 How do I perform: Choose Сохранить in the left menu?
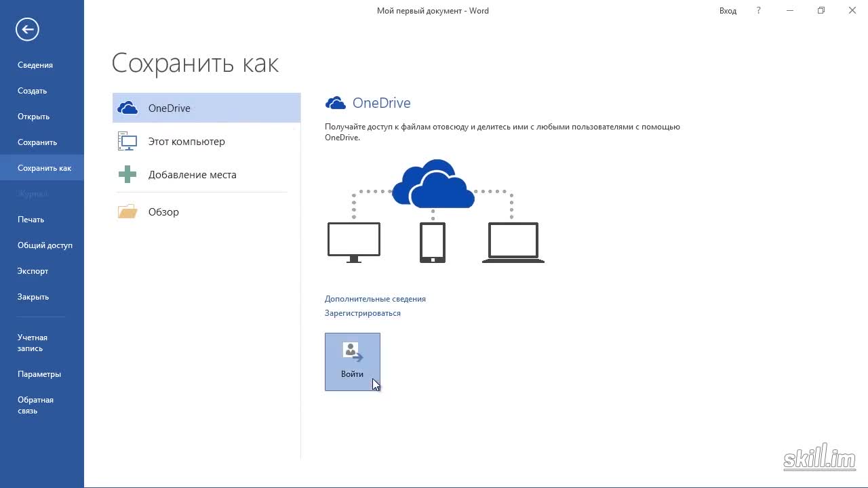point(42,142)
